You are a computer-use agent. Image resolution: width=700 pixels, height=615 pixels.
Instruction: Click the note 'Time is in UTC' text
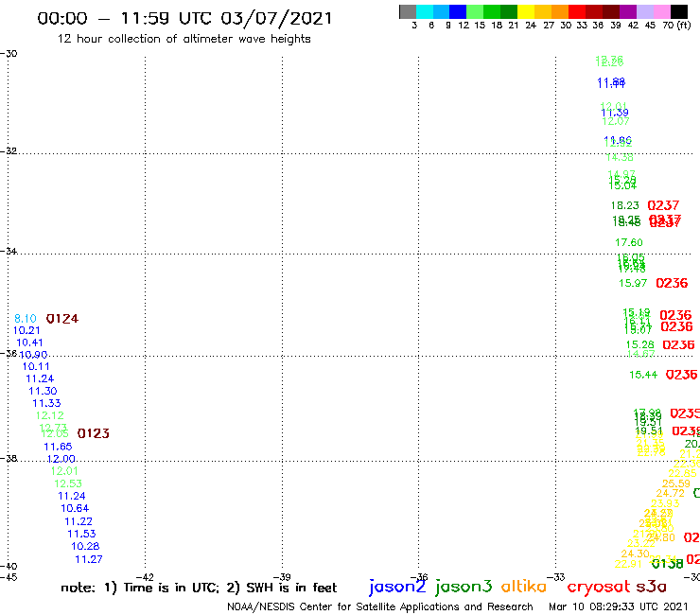[x=171, y=588]
